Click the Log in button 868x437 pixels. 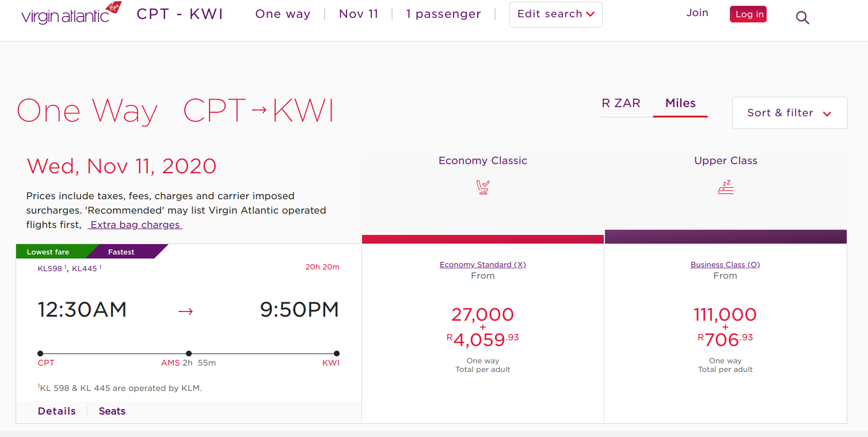pyautogui.click(x=748, y=14)
